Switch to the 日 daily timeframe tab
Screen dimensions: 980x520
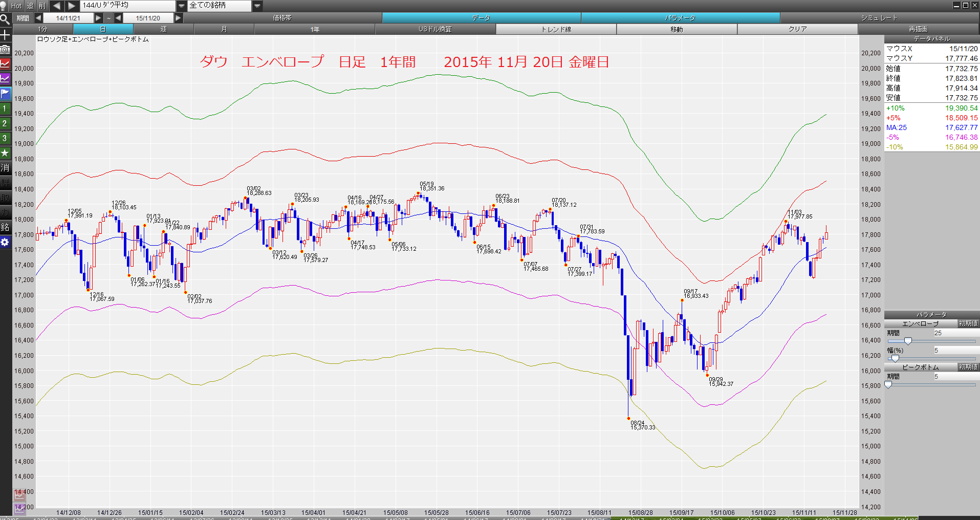pyautogui.click(x=103, y=29)
